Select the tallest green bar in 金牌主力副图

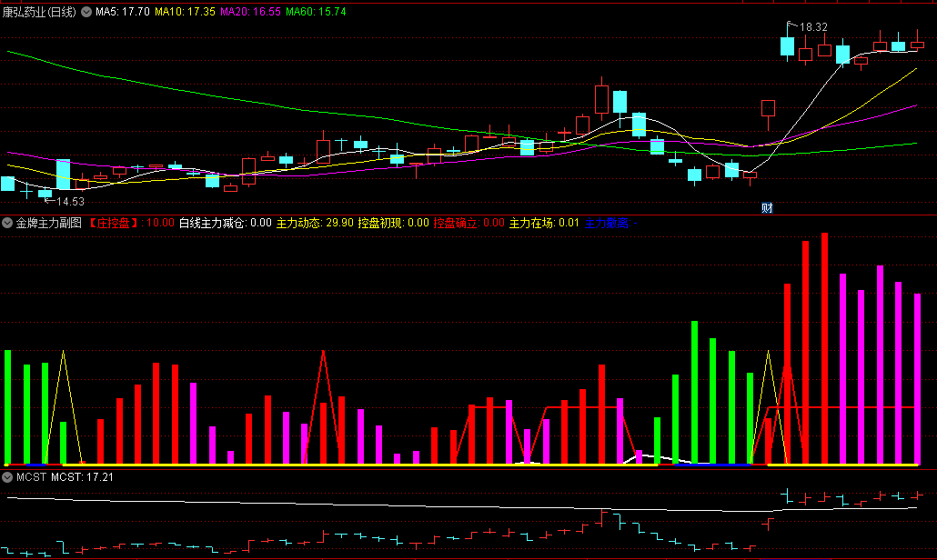694,392
